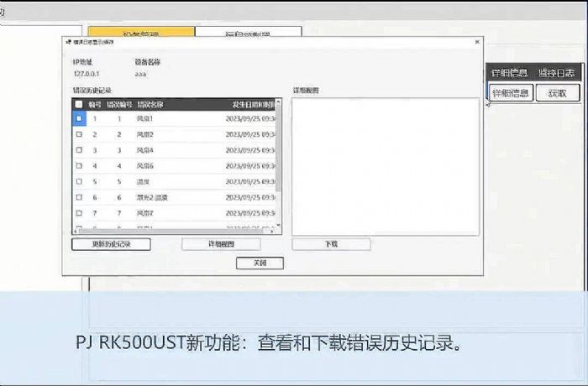Close the error log dialog via X
This screenshot has height=386, width=588.
[x=477, y=42]
